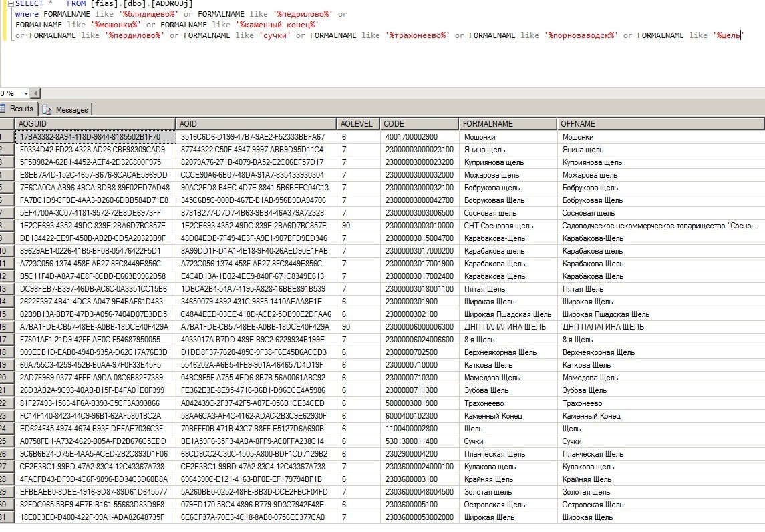Select the FORMALNAME cell 'Можарова щель'
This screenshot has width=765, height=532.
tap(508, 175)
